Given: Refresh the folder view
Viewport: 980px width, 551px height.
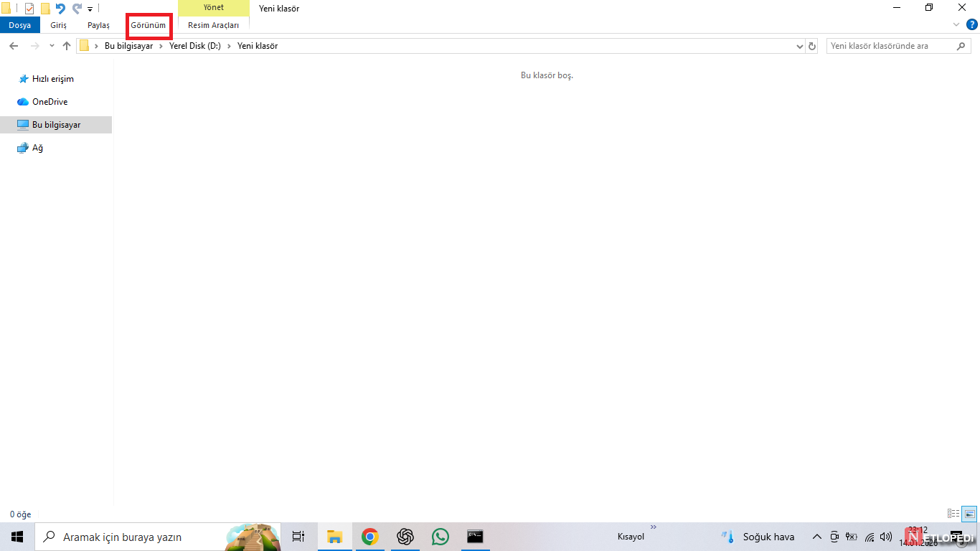Looking at the screenshot, I should [812, 46].
